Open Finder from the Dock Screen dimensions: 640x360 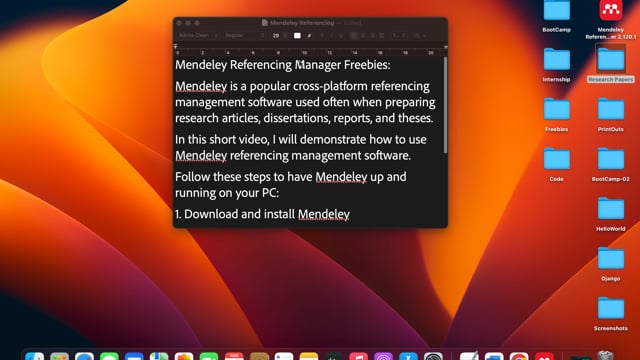pyautogui.click(x=35, y=356)
